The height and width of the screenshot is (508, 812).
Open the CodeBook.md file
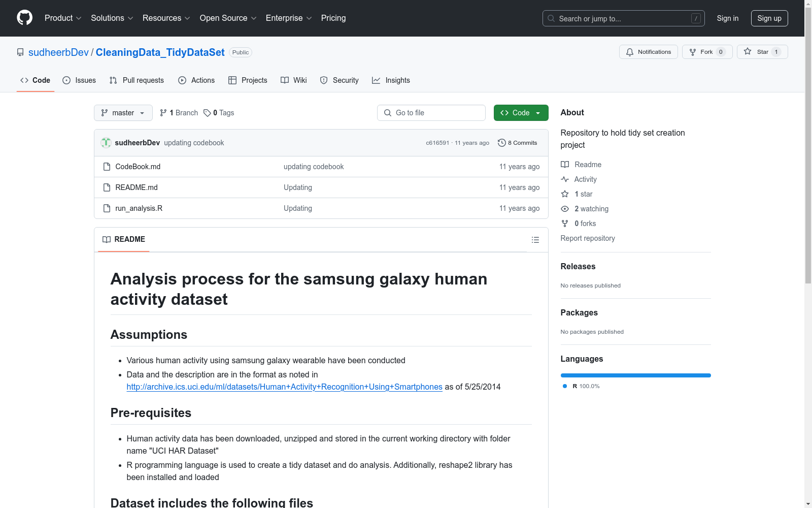(x=138, y=167)
